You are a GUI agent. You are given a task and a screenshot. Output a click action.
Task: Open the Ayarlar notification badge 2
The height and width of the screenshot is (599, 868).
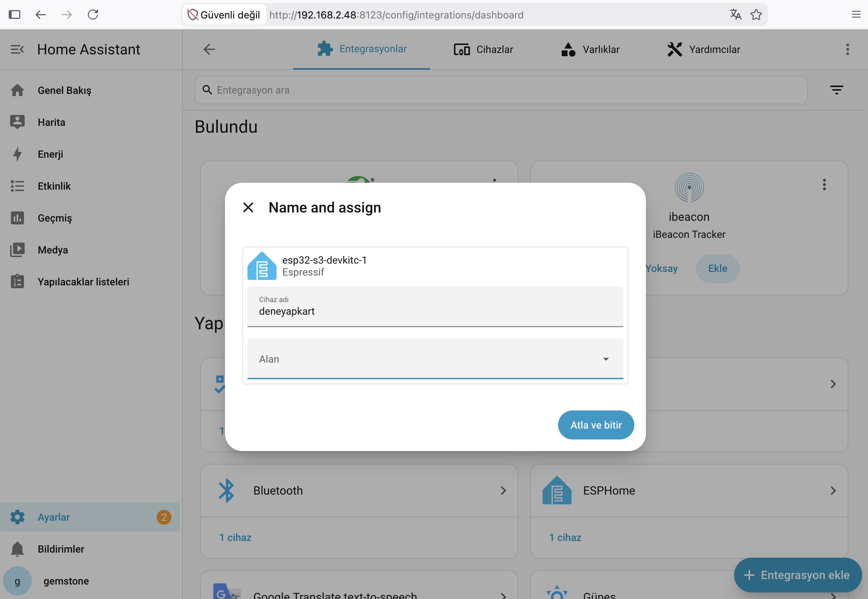(164, 517)
